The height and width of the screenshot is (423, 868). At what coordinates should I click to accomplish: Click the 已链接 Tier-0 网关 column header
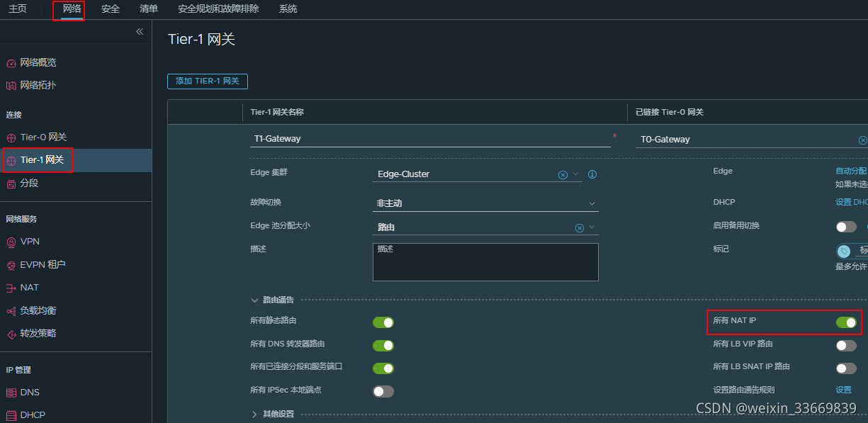click(x=669, y=113)
